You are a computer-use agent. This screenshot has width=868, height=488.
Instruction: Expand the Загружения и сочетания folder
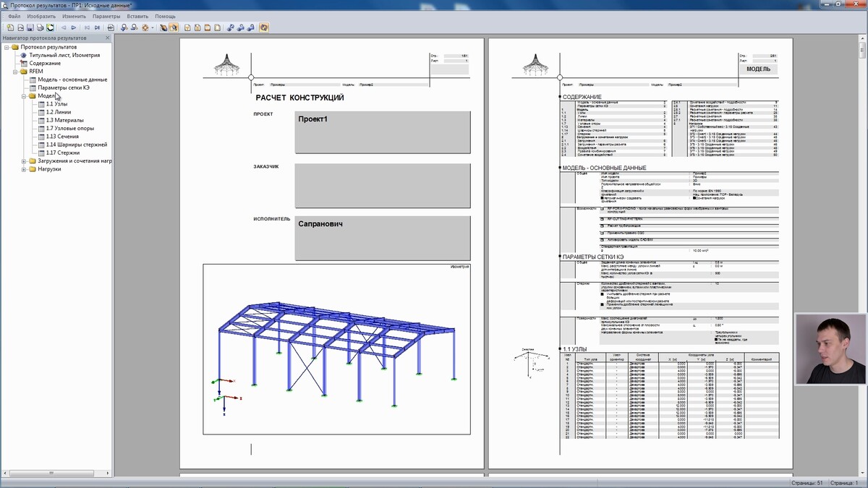click(24, 161)
